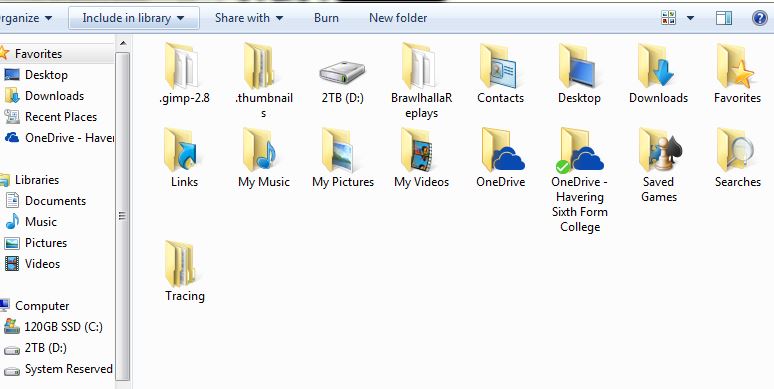
Task: Click the Burn toolbar button
Action: point(326,18)
